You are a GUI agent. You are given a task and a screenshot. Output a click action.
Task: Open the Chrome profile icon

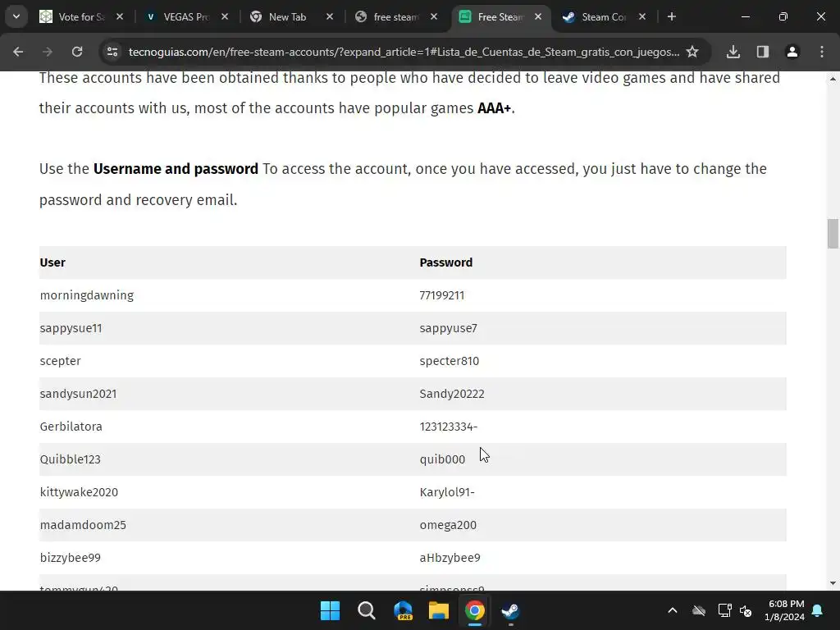[x=792, y=52]
